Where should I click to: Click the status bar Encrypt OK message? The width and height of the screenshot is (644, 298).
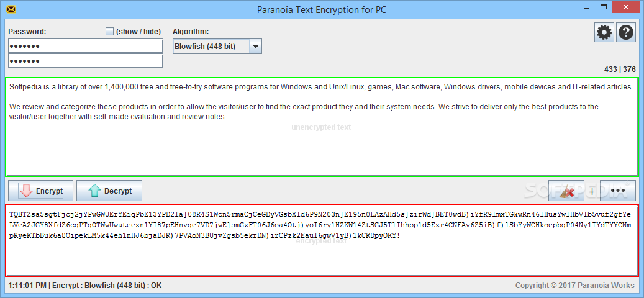(85, 286)
